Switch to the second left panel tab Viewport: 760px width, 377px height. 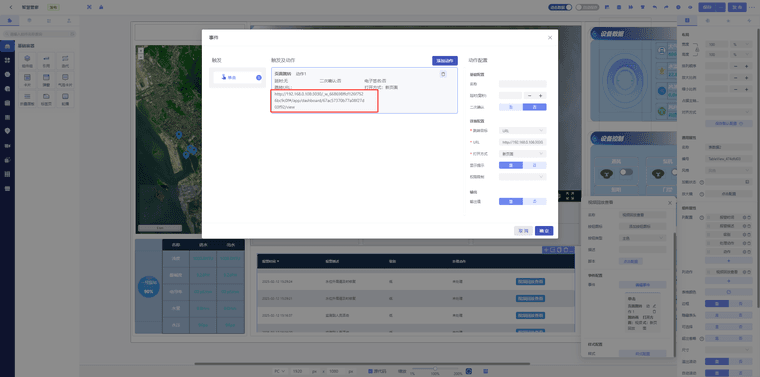(x=29, y=20)
